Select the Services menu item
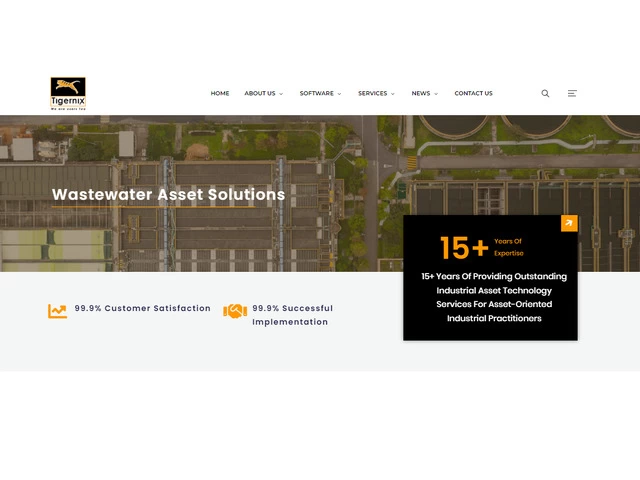 click(372, 93)
